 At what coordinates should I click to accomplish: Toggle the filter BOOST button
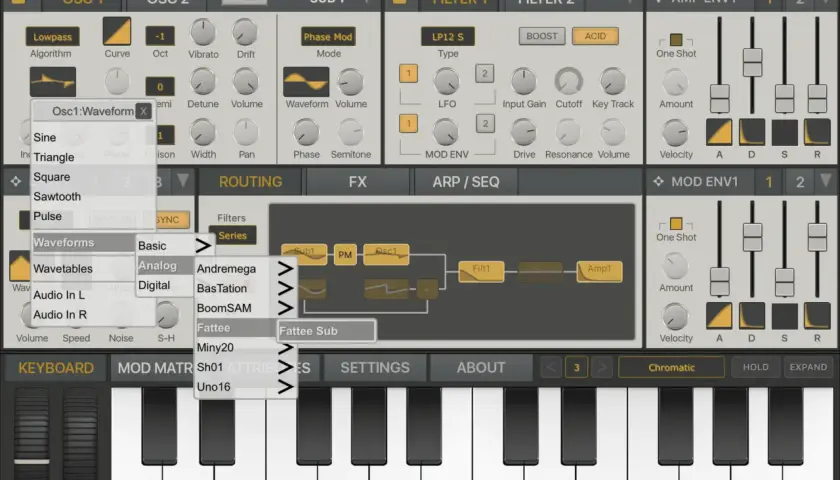pos(542,36)
